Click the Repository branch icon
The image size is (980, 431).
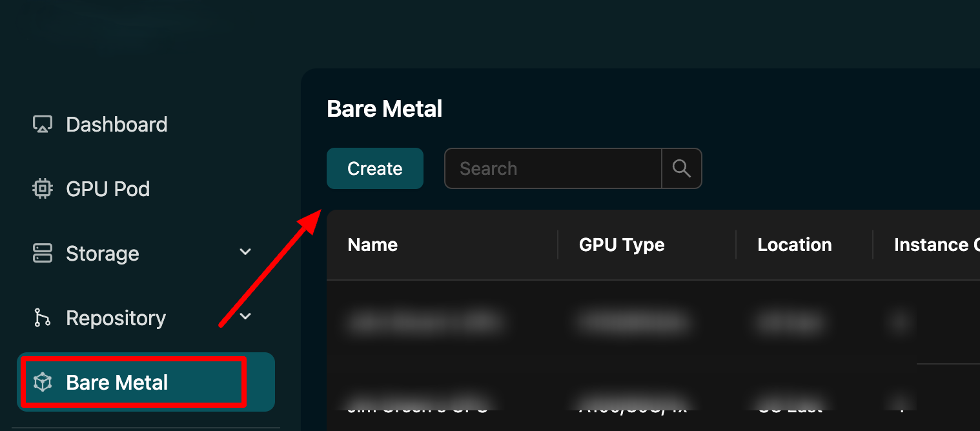[42, 317]
